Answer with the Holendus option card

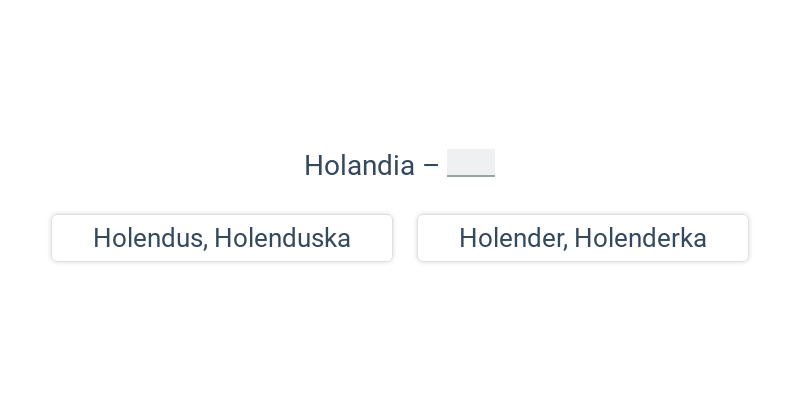pyautogui.click(x=222, y=238)
